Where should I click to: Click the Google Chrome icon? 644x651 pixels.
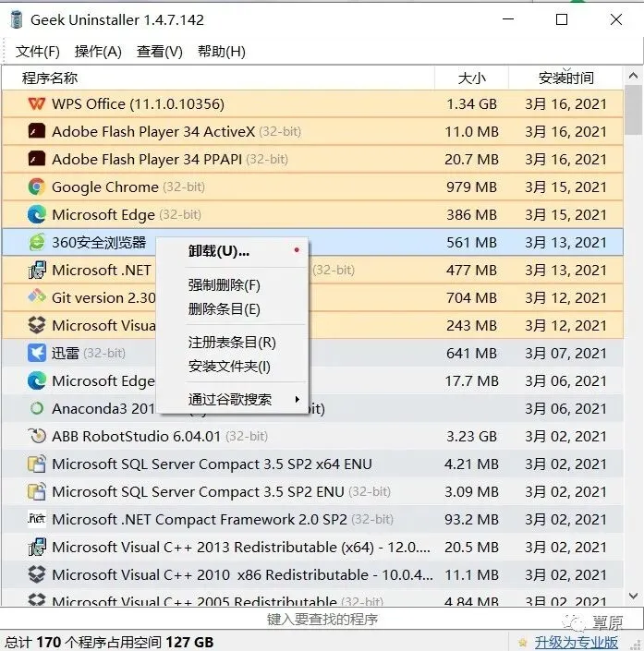point(37,187)
